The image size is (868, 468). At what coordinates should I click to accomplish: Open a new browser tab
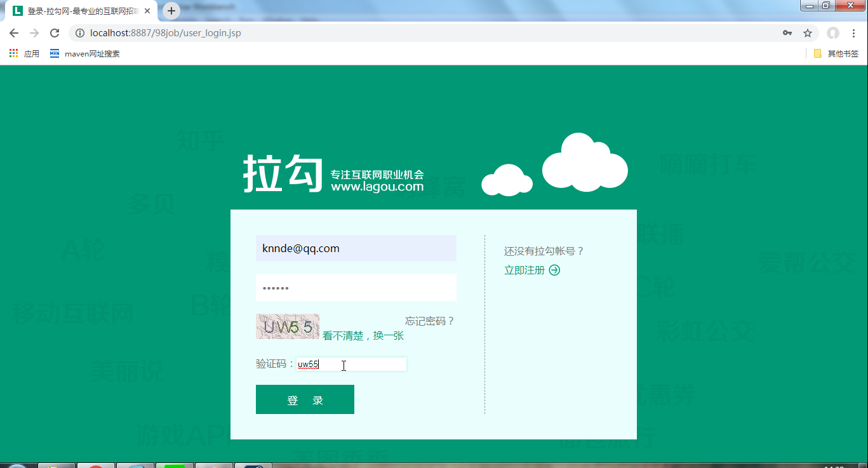(x=171, y=11)
